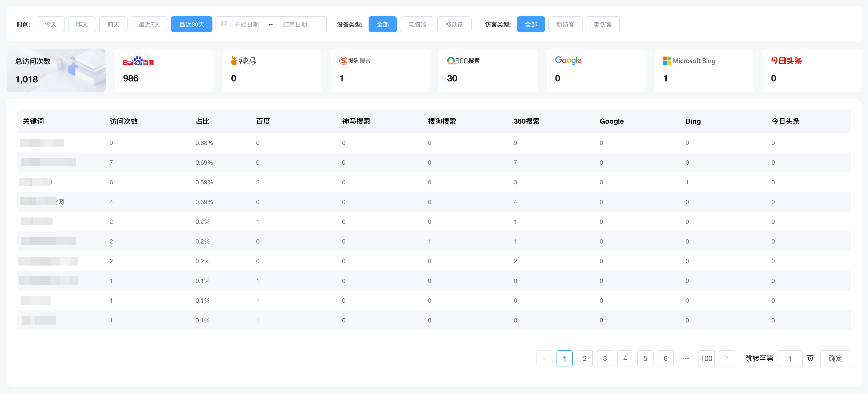The height and width of the screenshot is (394, 868).
Task: Select the 最近7天 time filter
Action: [x=149, y=24]
